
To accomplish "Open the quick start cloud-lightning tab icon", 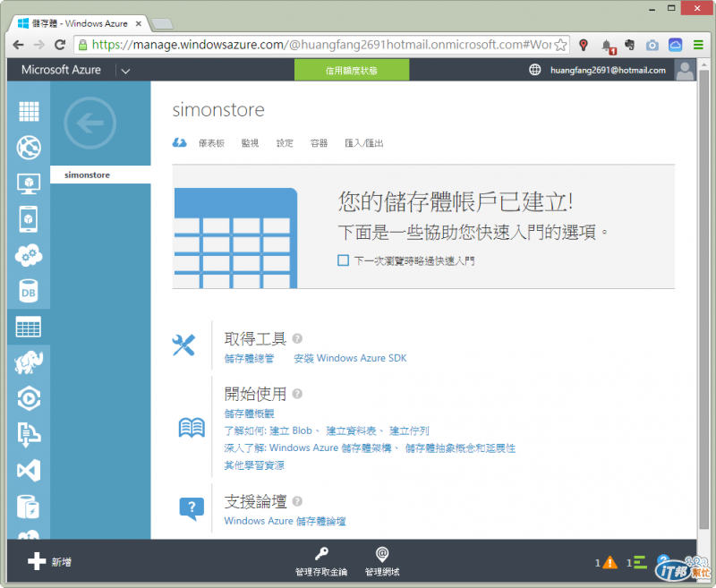I will pos(180,143).
